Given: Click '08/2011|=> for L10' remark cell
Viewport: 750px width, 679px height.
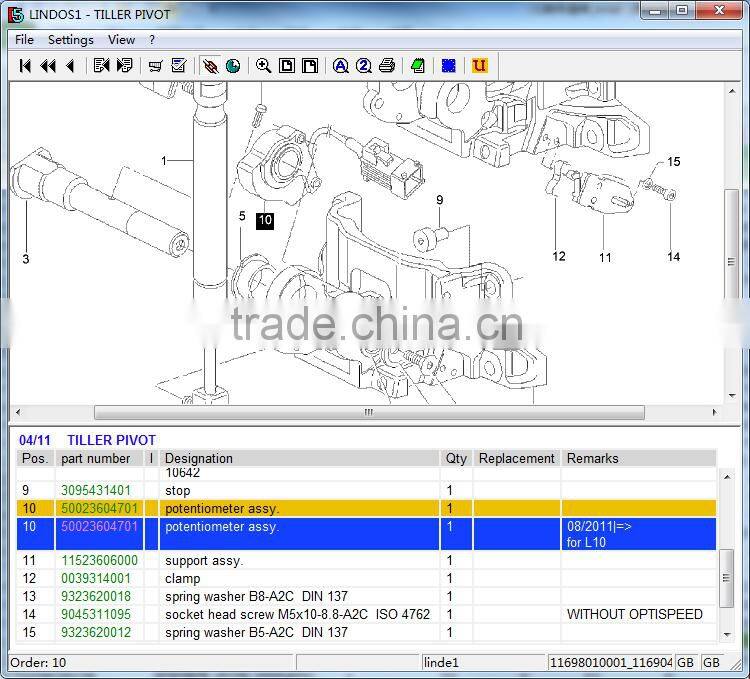Looking at the screenshot, I should click(639, 534).
